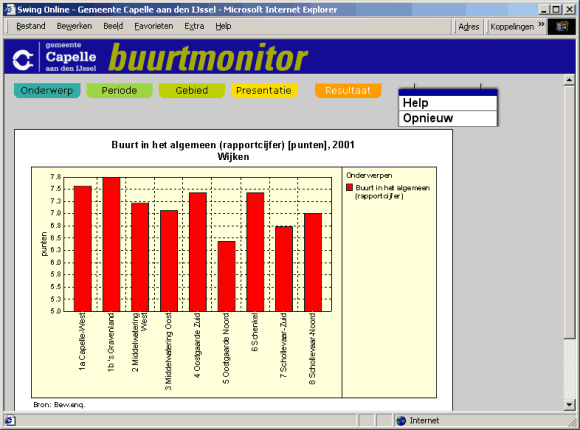The height and width of the screenshot is (430, 580).
Task: Open the Extra menu
Action: 194,26
